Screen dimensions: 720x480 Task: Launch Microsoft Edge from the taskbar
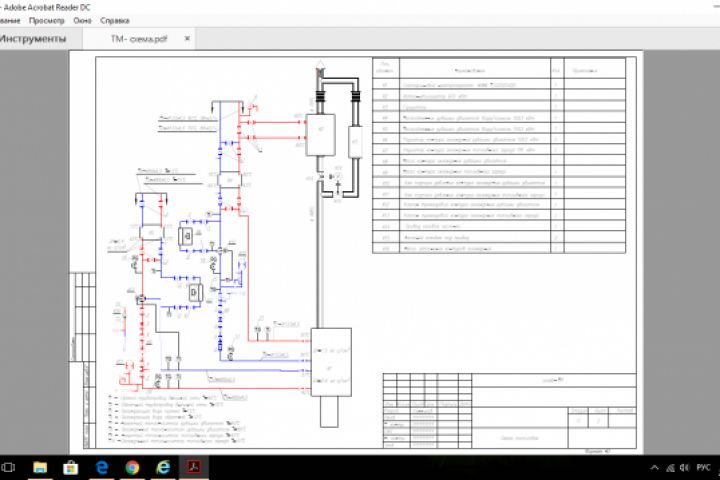coord(102,468)
